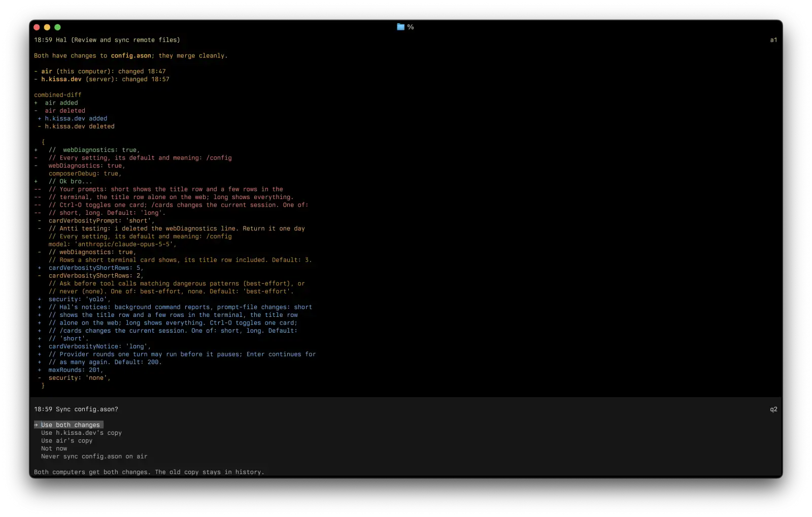This screenshot has height=517, width=812.
Task: Click "cardVerbosityPrompt: 'short'," line
Action: (96, 220)
